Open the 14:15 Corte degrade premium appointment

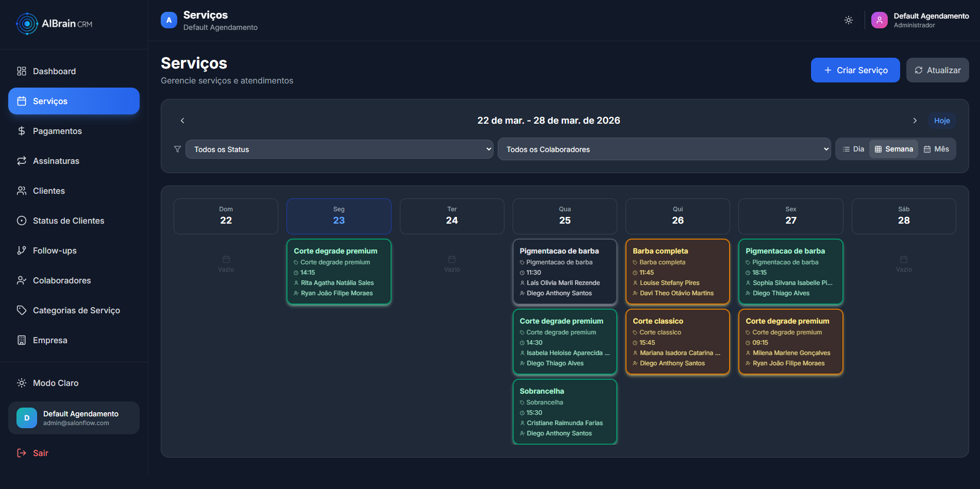tap(339, 272)
